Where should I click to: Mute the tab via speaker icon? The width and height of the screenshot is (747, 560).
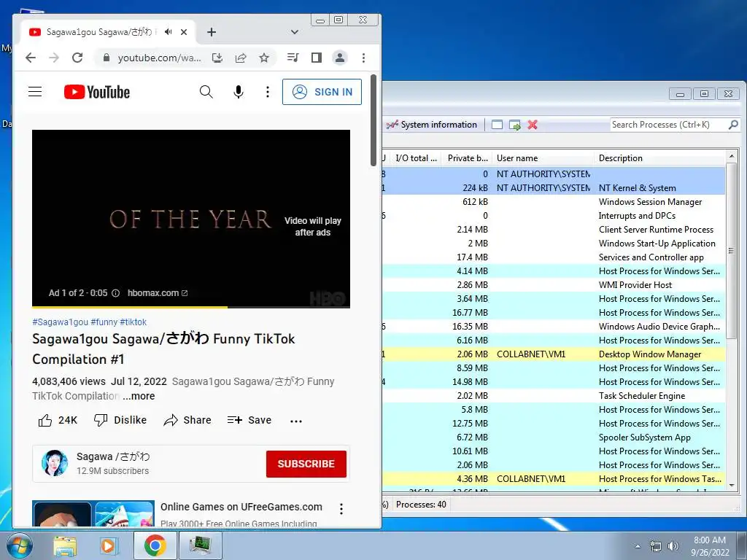pyautogui.click(x=169, y=32)
